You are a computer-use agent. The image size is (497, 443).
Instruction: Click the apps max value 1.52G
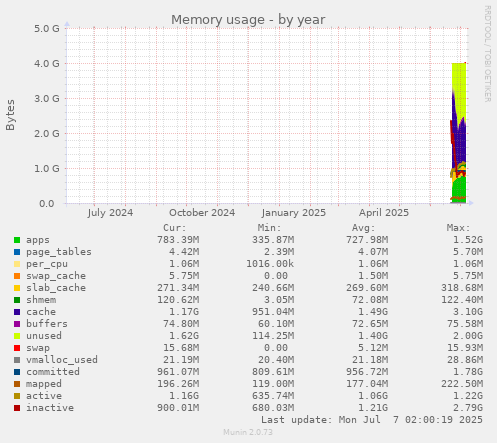pos(468,240)
